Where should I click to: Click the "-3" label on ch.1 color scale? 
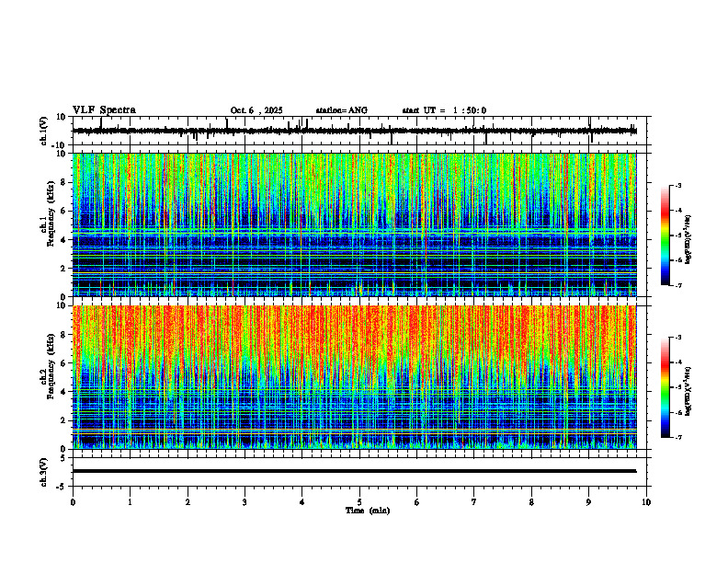point(678,185)
